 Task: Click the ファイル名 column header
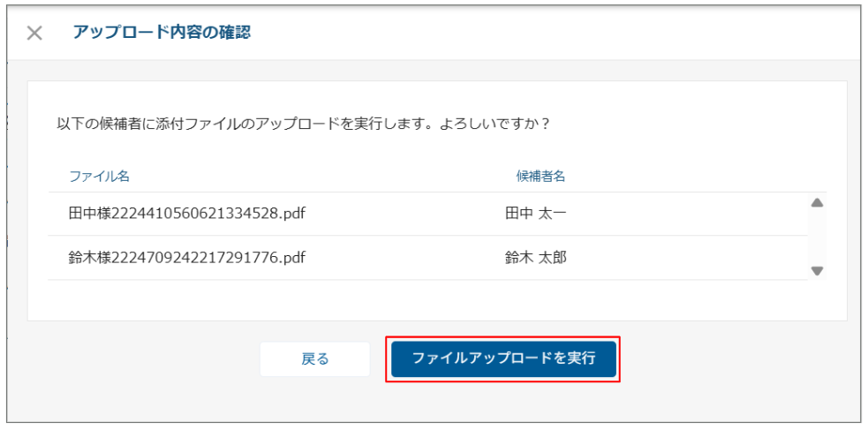coord(100,176)
